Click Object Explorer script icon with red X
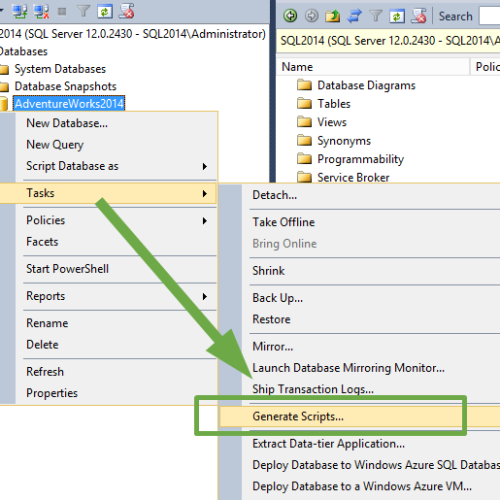500x500 pixels. point(127,11)
